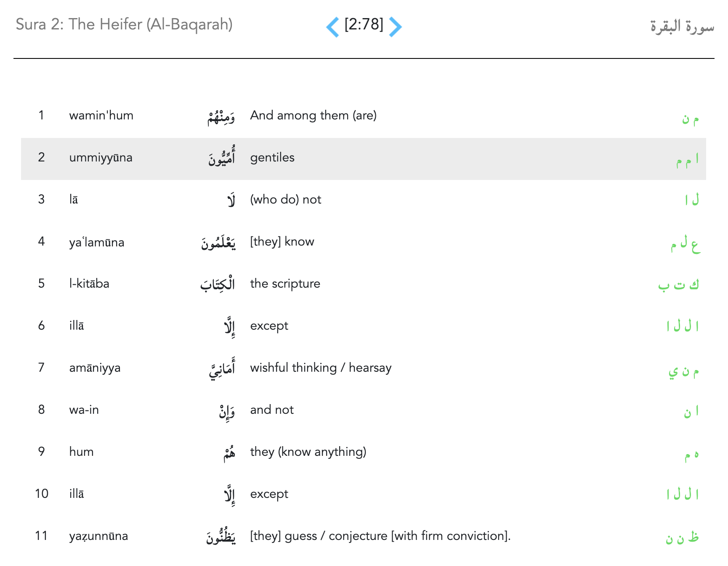Go to next verse with right arrow
Image resolution: width=728 pixels, height=566 pixels.
click(x=395, y=27)
